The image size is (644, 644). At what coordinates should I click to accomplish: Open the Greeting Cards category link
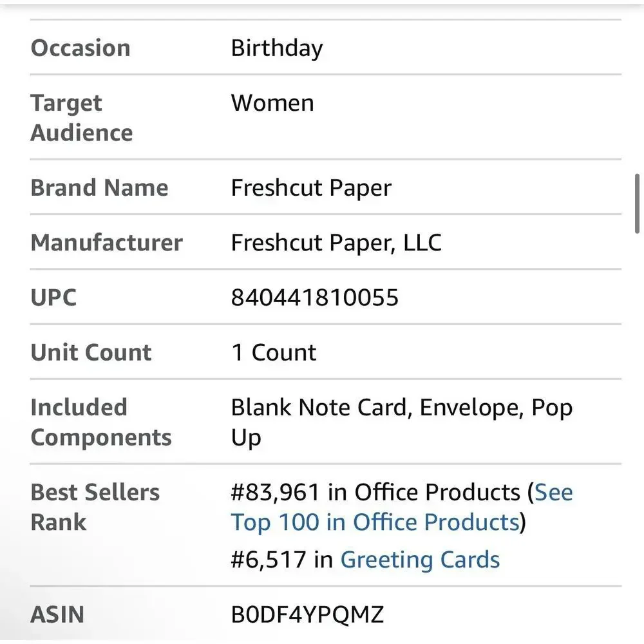click(420, 560)
